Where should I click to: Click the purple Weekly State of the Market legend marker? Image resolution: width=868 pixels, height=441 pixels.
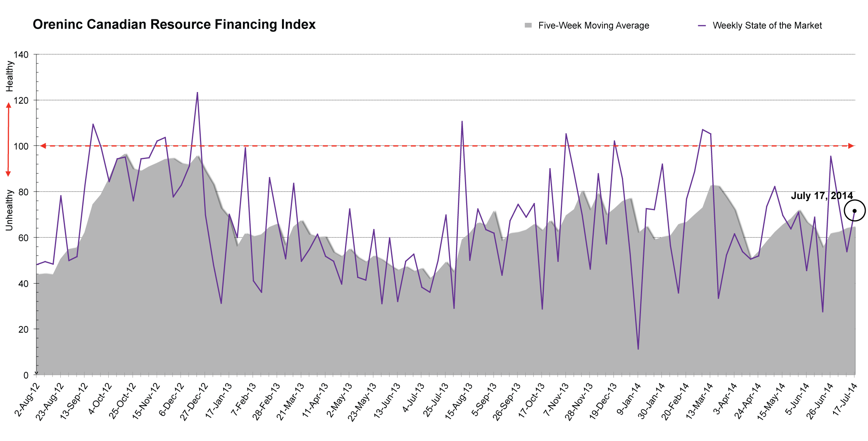[702, 26]
